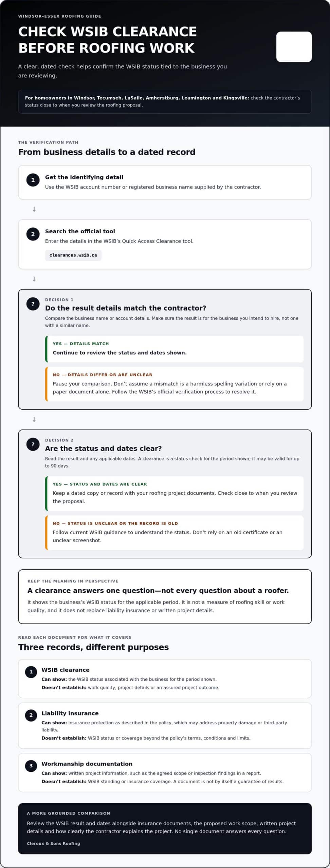This screenshot has width=330, height=868.
Task: Click the step 2 badge beside Search the official tool
Action: pyautogui.click(x=33, y=234)
